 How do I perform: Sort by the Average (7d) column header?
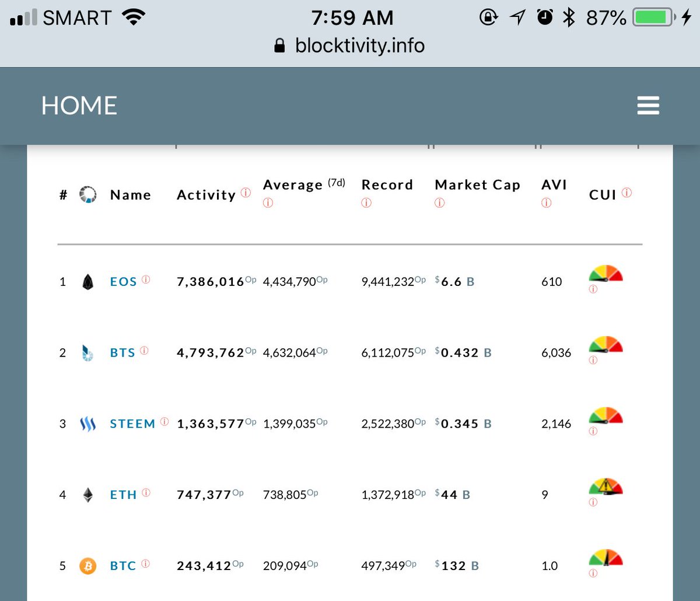[304, 185]
